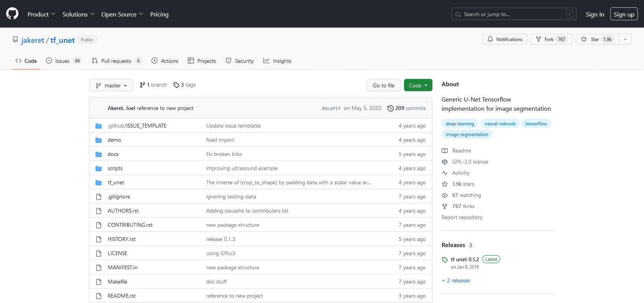Click the Sign in link
This screenshot has width=644, height=303.
(595, 14)
